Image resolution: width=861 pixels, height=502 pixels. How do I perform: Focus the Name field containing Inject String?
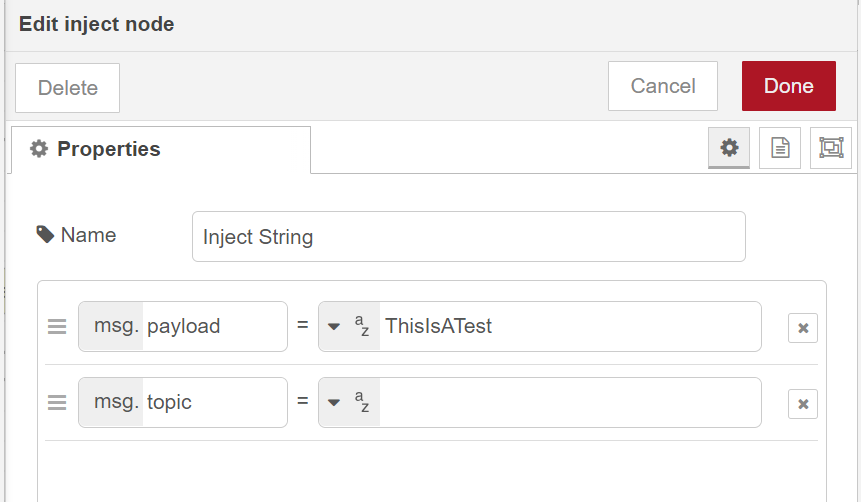point(468,237)
